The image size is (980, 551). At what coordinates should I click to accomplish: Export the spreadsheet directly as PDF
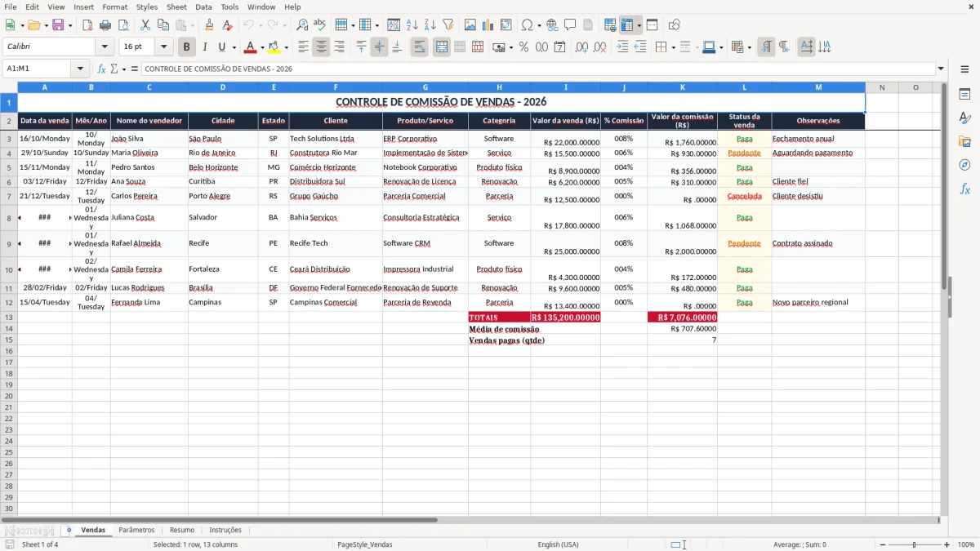tap(87, 25)
